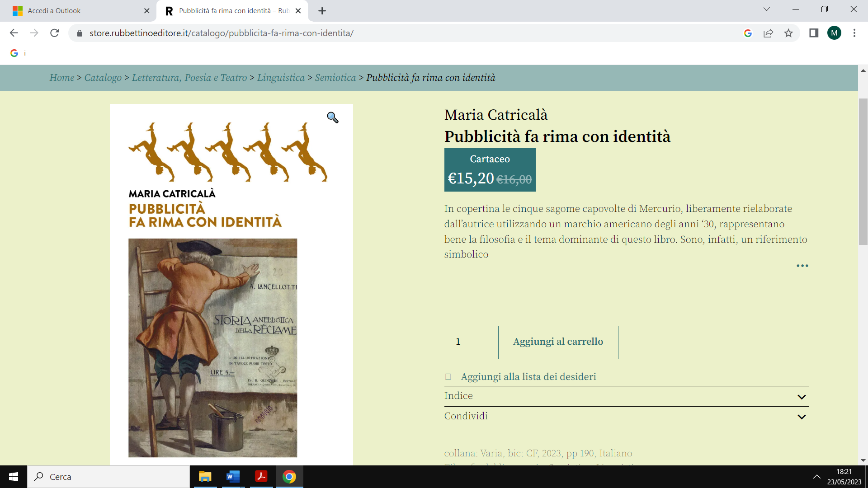This screenshot has width=868, height=488.
Task: Reload the page with the refresh icon
Action: click(x=55, y=33)
